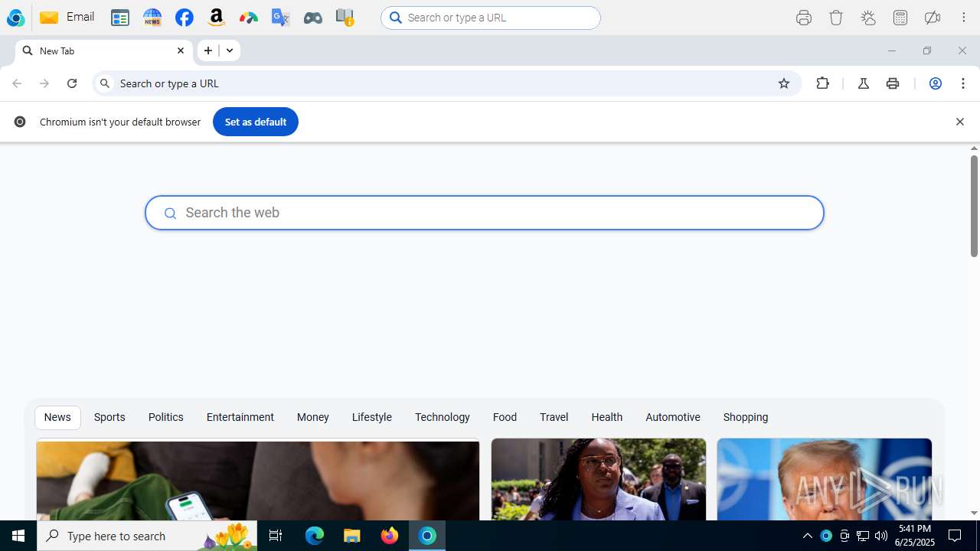Image resolution: width=980 pixels, height=551 pixels.
Task: Open the Windows Start menu
Action: 18,536
